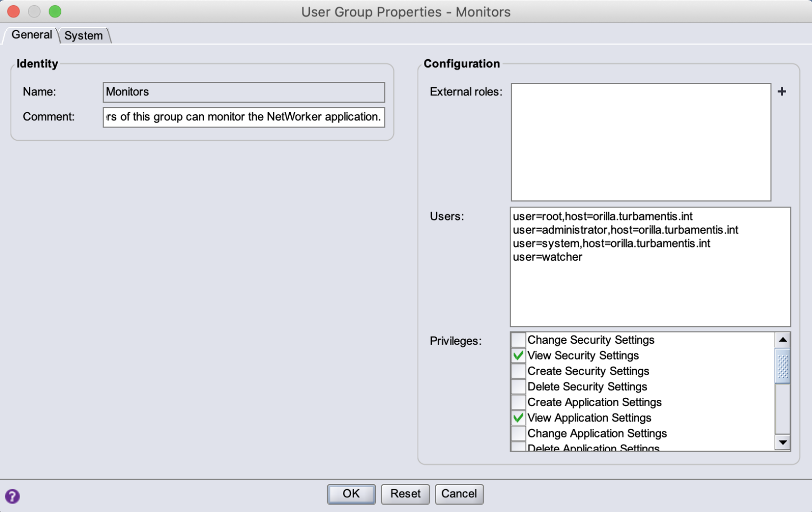Select user=watcher in the Users list

(547, 257)
